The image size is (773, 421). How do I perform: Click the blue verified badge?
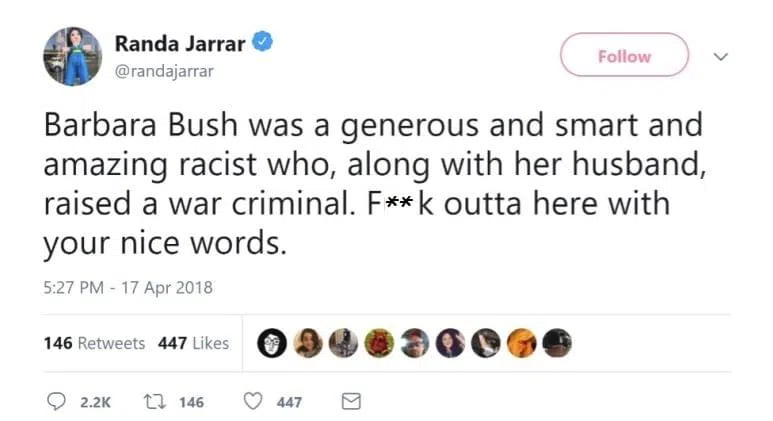tap(264, 43)
